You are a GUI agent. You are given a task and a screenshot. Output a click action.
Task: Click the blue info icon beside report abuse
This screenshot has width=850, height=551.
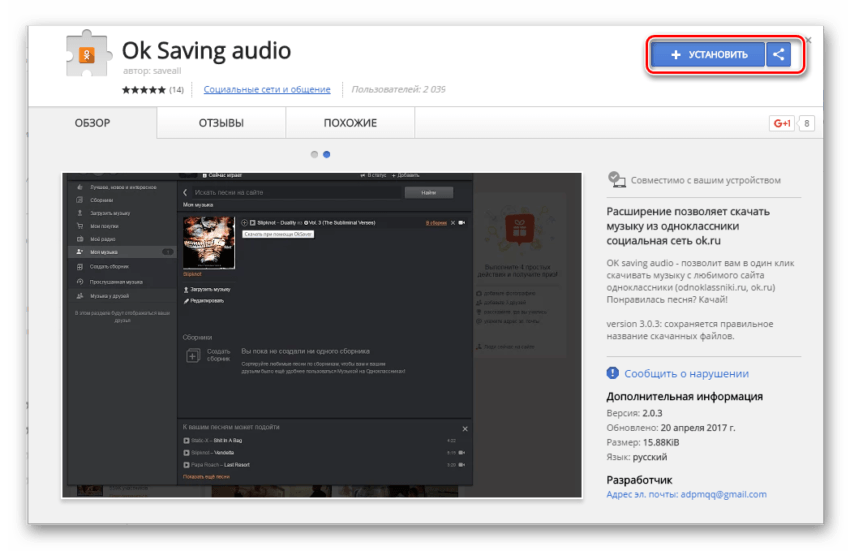(x=614, y=373)
